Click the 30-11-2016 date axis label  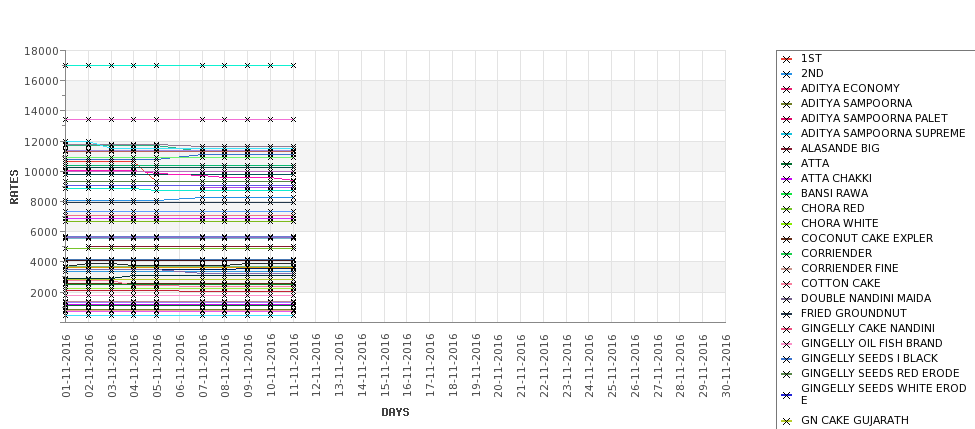click(x=726, y=365)
